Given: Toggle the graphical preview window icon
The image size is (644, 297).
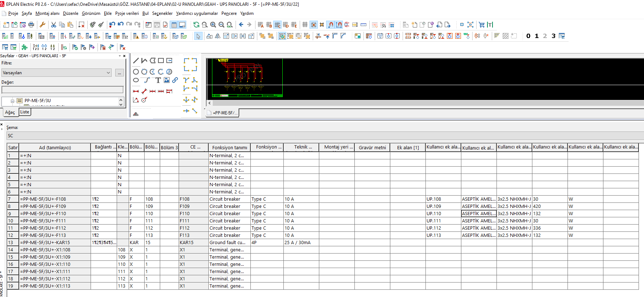Looking at the screenshot, I should [182, 25].
